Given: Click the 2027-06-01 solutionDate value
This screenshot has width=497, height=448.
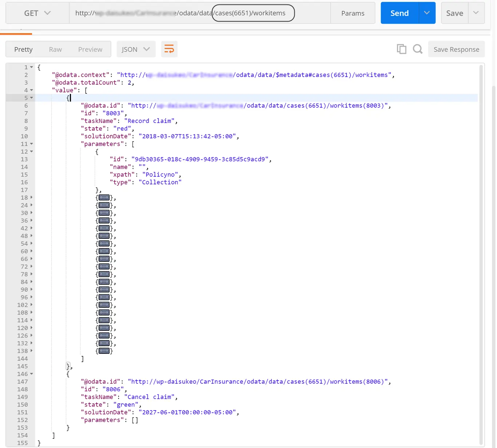Looking at the screenshot, I should [x=187, y=412].
